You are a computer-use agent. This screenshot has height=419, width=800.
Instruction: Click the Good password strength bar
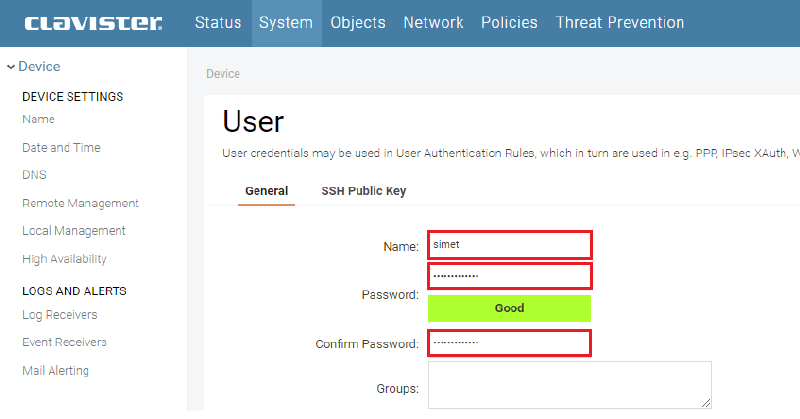click(509, 308)
